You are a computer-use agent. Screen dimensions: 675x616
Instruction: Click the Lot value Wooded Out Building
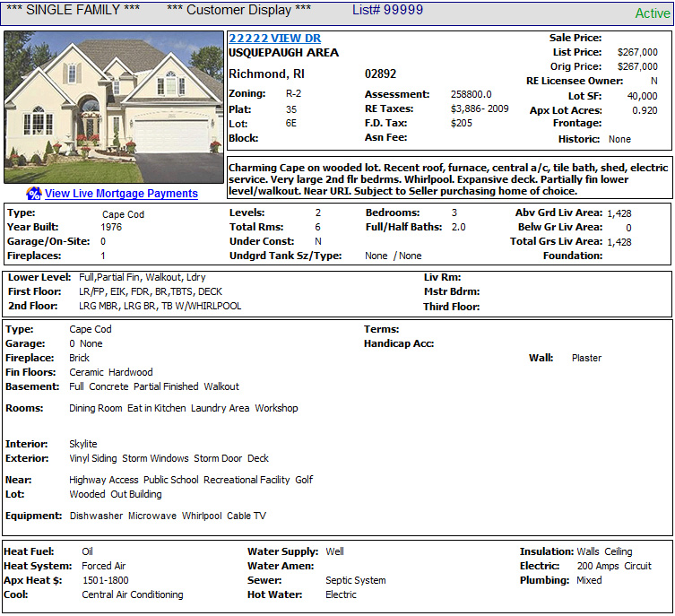(116, 494)
